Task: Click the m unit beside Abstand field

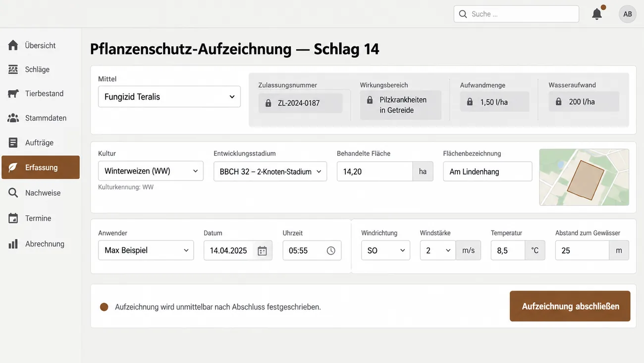Action: click(619, 250)
